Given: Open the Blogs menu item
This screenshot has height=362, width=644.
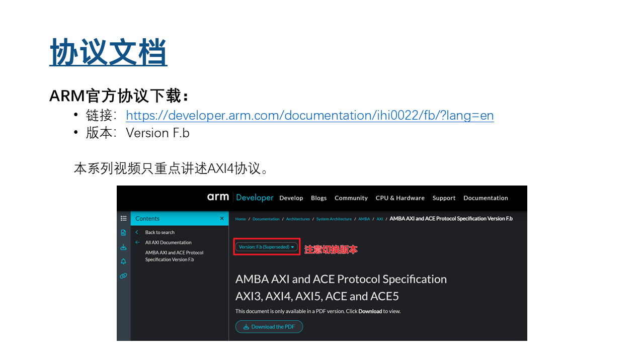Looking at the screenshot, I should pyautogui.click(x=318, y=198).
